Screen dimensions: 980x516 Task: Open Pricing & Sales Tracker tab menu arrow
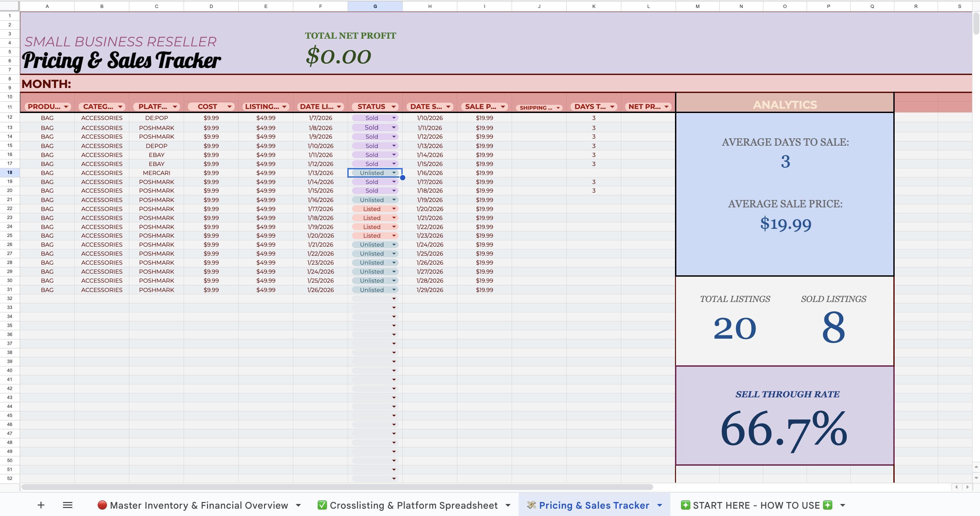point(660,505)
